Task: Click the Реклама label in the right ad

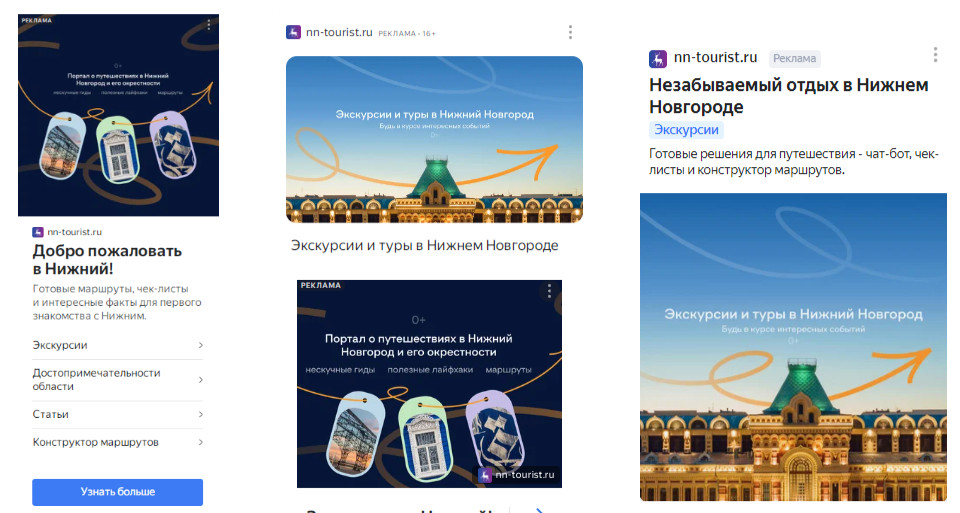Action: point(794,58)
